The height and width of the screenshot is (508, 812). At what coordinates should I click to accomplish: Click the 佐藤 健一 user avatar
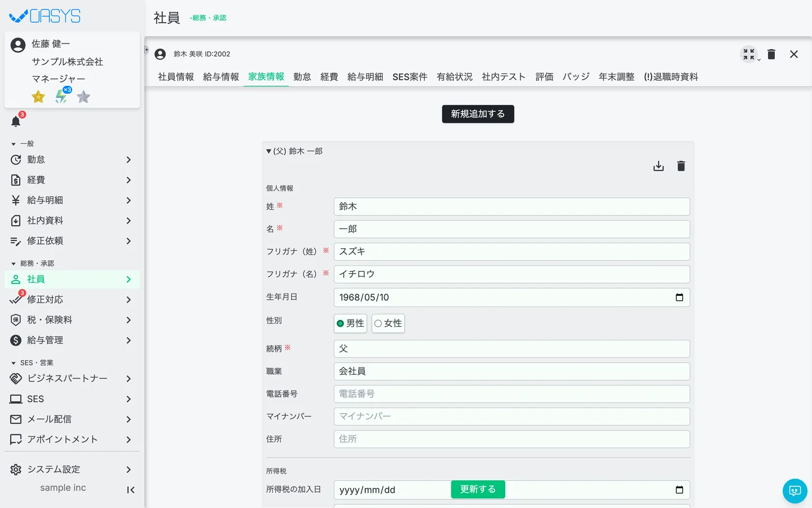point(18,45)
